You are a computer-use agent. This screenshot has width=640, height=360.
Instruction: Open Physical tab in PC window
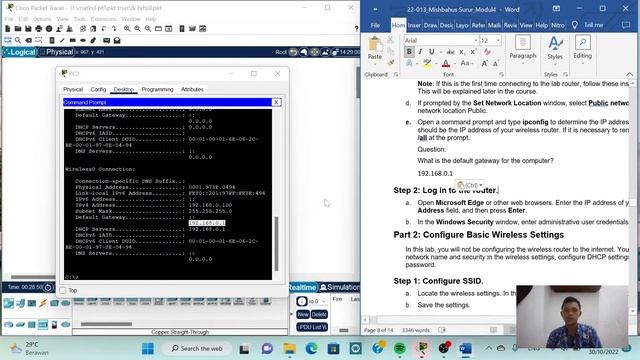point(73,89)
